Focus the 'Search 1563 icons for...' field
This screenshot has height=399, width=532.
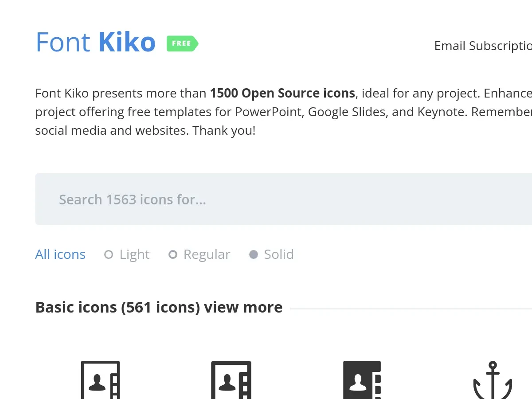(x=284, y=199)
